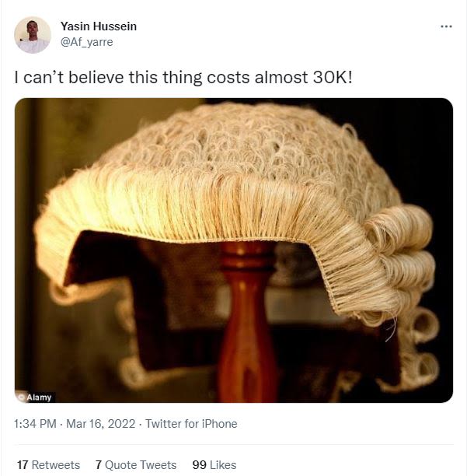
Task: Click the word Retweets in stats row
Action: [x=56, y=465]
